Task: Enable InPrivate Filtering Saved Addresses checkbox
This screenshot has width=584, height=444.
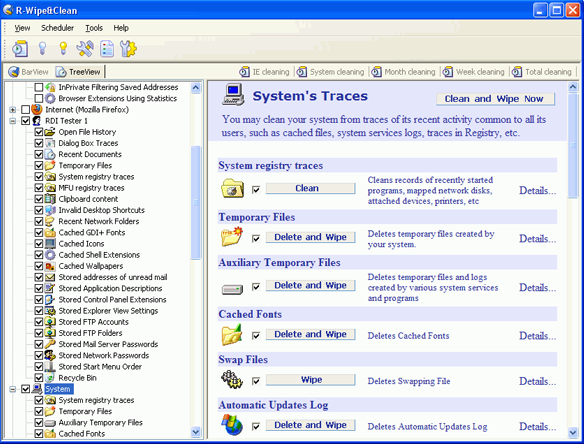Action: [39, 87]
